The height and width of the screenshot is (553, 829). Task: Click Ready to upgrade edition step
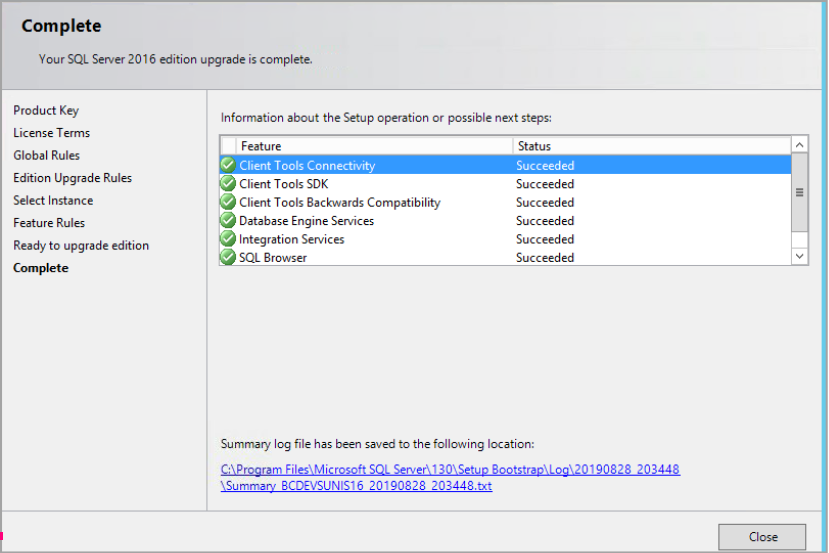[81, 246]
